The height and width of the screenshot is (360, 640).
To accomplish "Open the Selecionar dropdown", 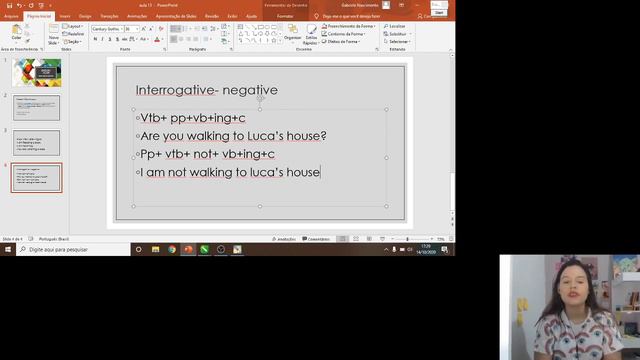I will 397,42.
